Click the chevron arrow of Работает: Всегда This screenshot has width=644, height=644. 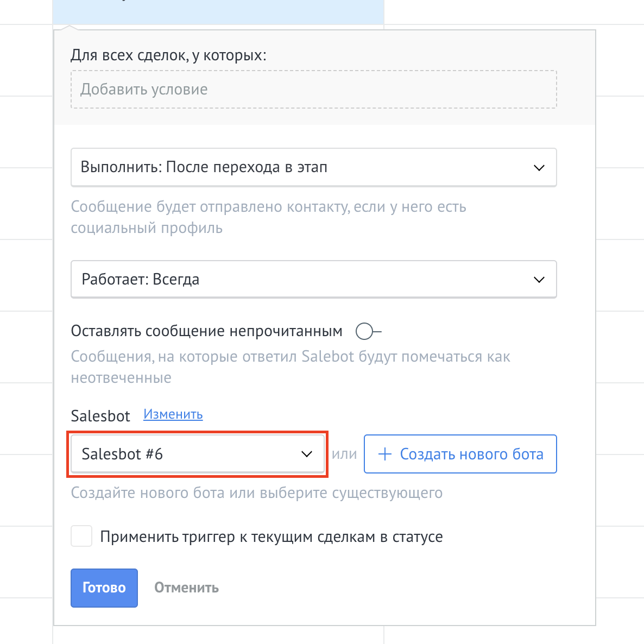[539, 280]
